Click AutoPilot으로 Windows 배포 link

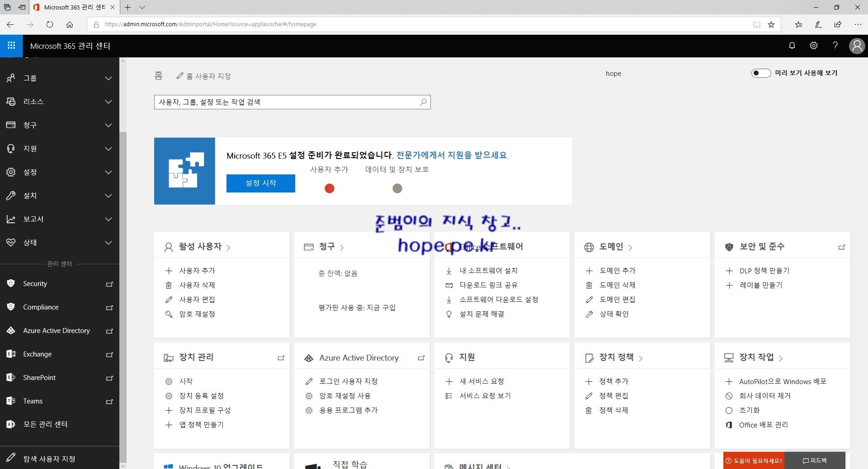point(783,381)
